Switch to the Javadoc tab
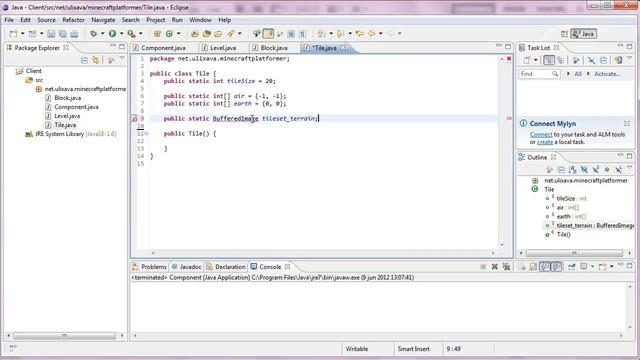 point(187,267)
